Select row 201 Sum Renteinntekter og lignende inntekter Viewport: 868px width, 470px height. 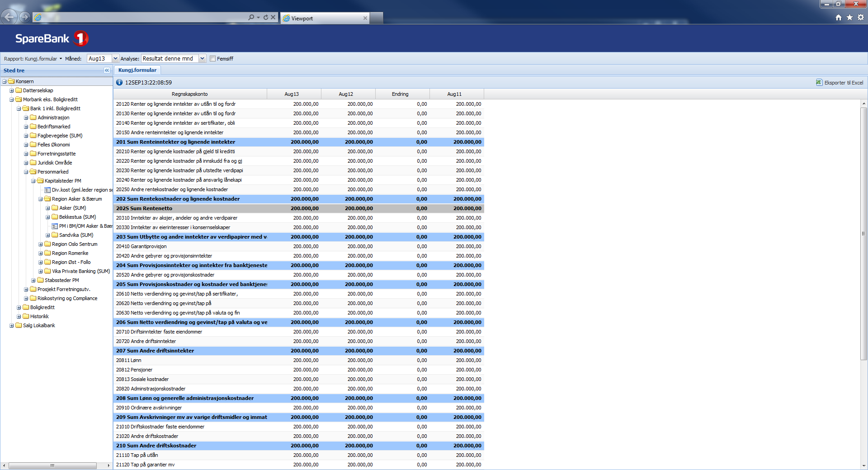pyautogui.click(x=298, y=142)
